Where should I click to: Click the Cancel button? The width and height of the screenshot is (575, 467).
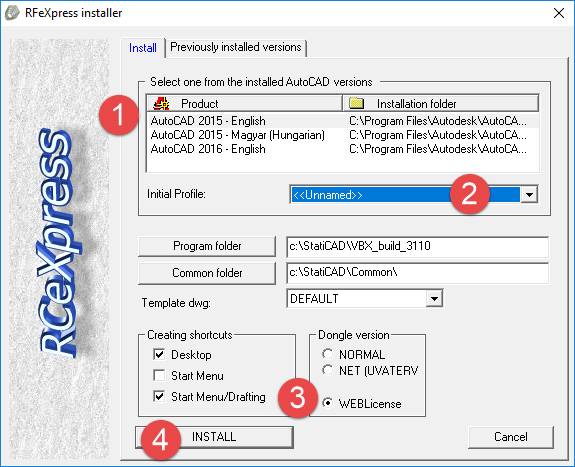coord(510,437)
